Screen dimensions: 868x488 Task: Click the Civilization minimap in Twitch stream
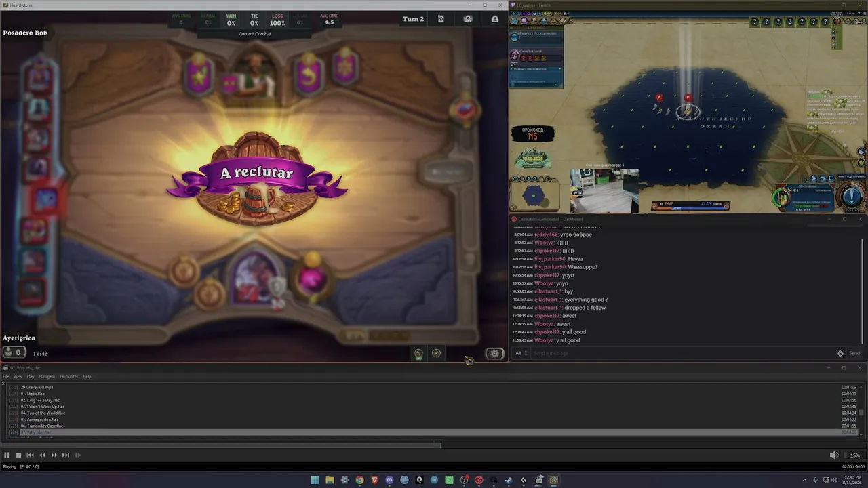click(x=534, y=195)
